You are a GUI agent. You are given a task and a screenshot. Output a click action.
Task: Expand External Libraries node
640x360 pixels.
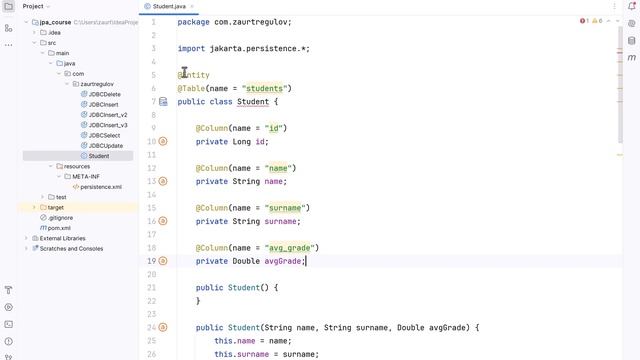tap(27, 238)
